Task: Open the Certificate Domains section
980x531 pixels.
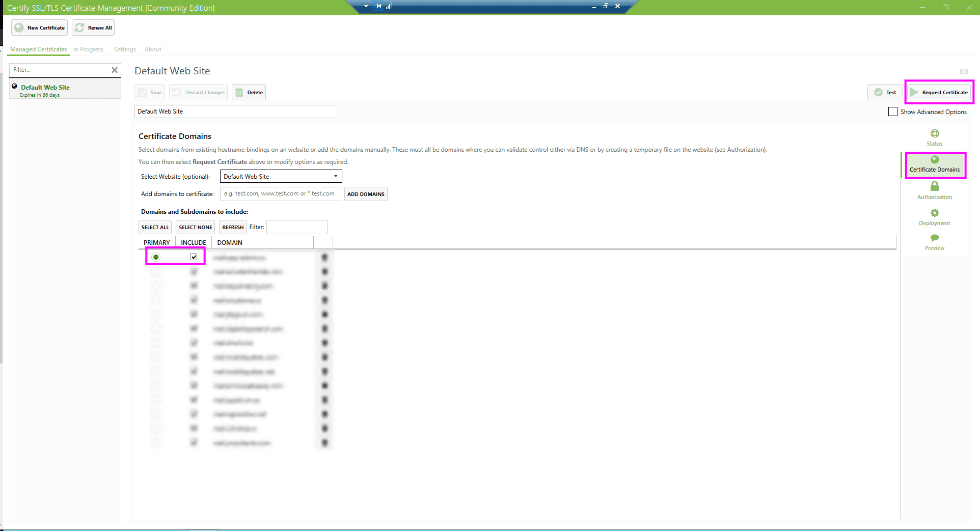Action: pyautogui.click(x=934, y=164)
